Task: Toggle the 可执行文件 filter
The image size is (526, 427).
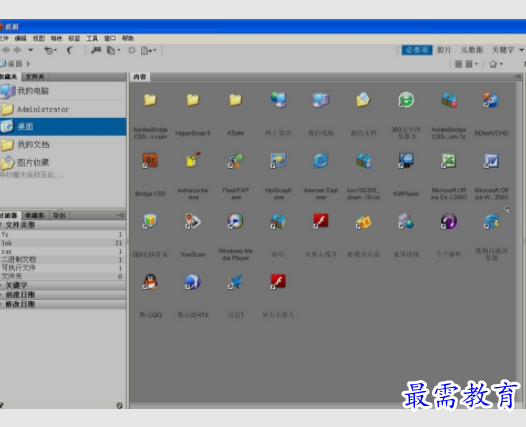Action: tap(63, 268)
